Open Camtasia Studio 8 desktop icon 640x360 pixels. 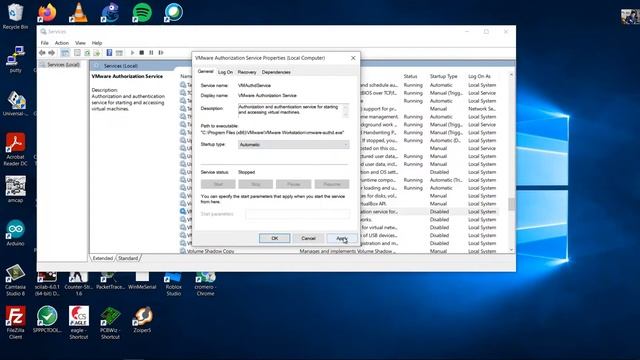click(x=16, y=280)
